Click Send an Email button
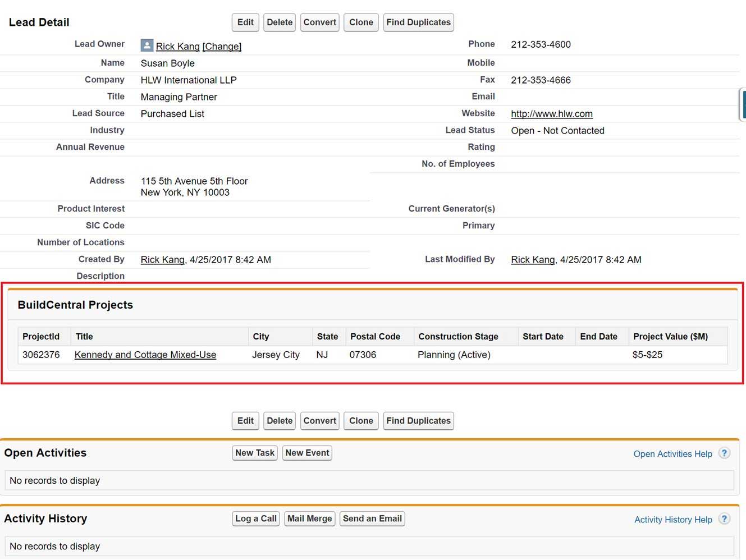The image size is (746, 560). pos(372,518)
